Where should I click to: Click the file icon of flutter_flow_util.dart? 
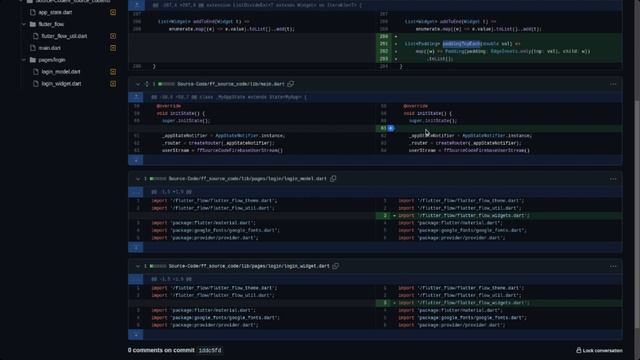tap(36, 36)
